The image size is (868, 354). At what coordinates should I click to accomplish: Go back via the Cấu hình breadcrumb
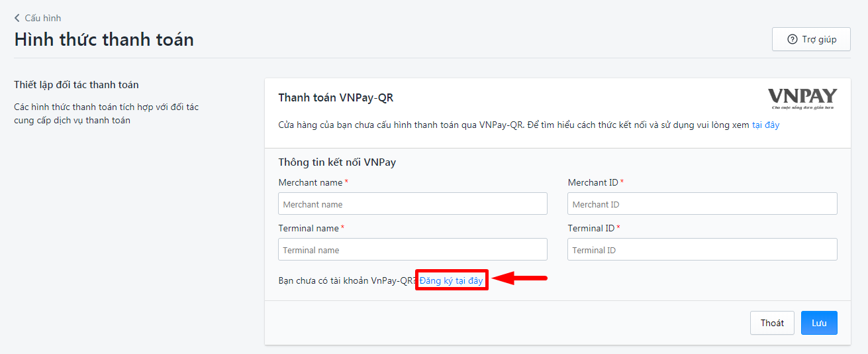pyautogui.click(x=42, y=18)
